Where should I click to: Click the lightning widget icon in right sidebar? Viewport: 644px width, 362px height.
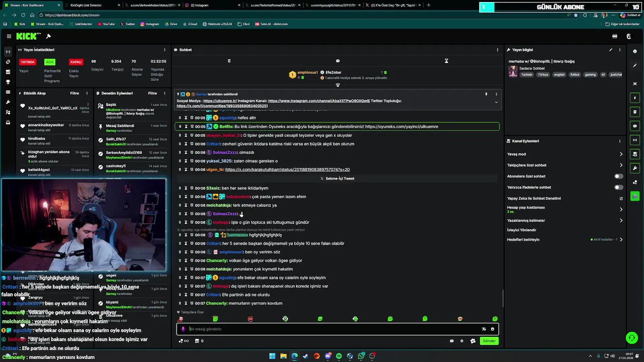point(635,98)
